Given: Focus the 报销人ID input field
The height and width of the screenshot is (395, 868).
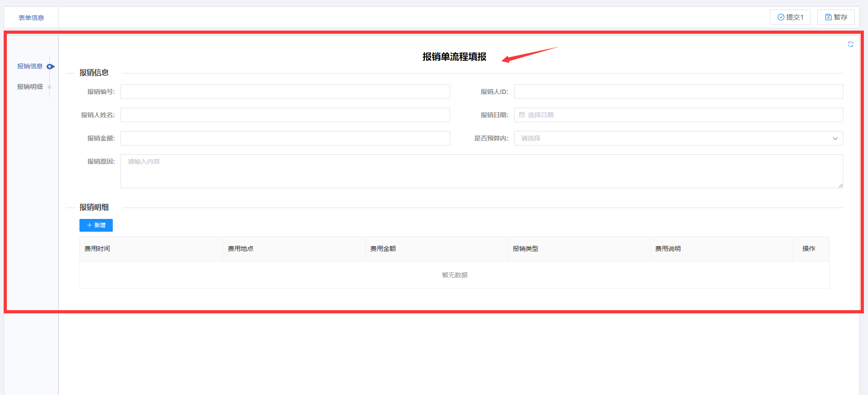Looking at the screenshot, I should [678, 92].
